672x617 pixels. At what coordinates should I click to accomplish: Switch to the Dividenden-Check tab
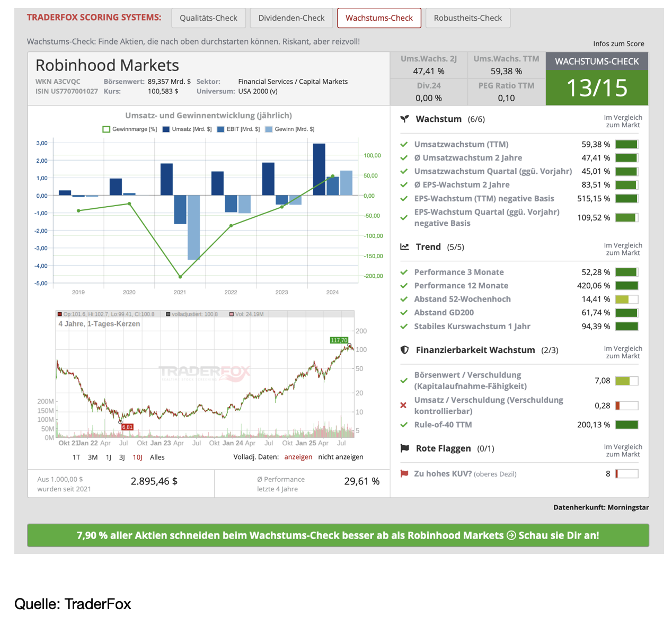291,18
